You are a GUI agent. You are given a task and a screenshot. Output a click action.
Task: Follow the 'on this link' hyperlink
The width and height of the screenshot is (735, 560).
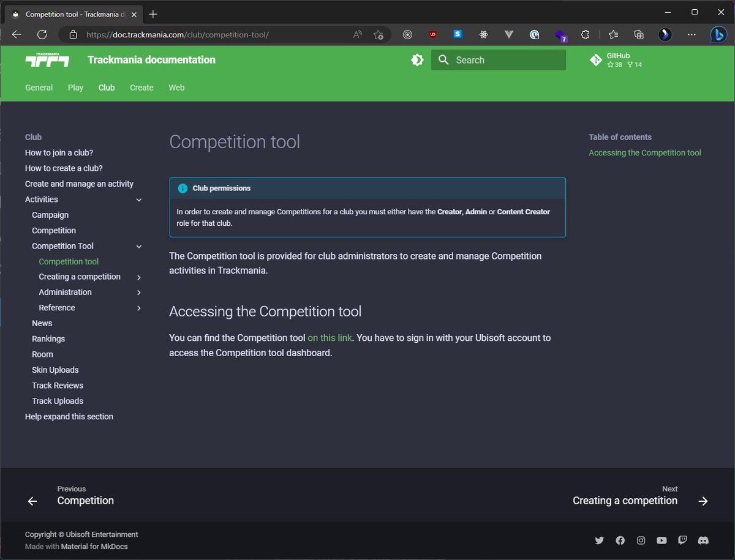coord(330,338)
